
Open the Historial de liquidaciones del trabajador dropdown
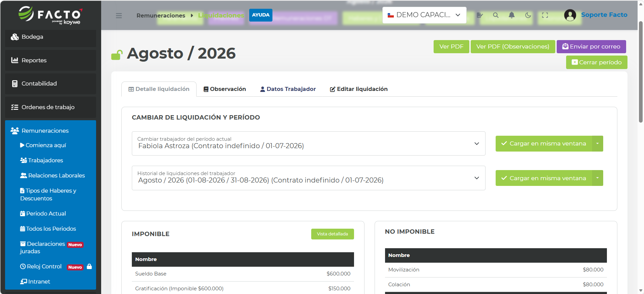coord(309,178)
